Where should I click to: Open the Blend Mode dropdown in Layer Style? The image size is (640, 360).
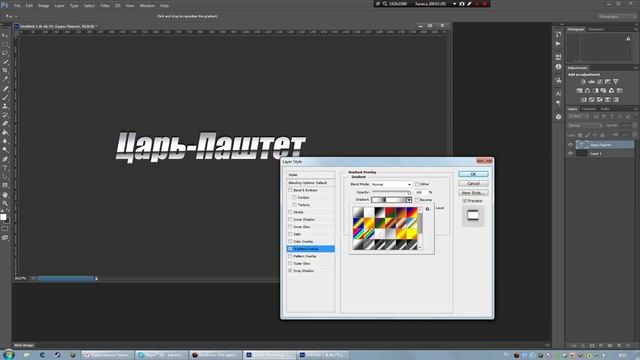[391, 184]
